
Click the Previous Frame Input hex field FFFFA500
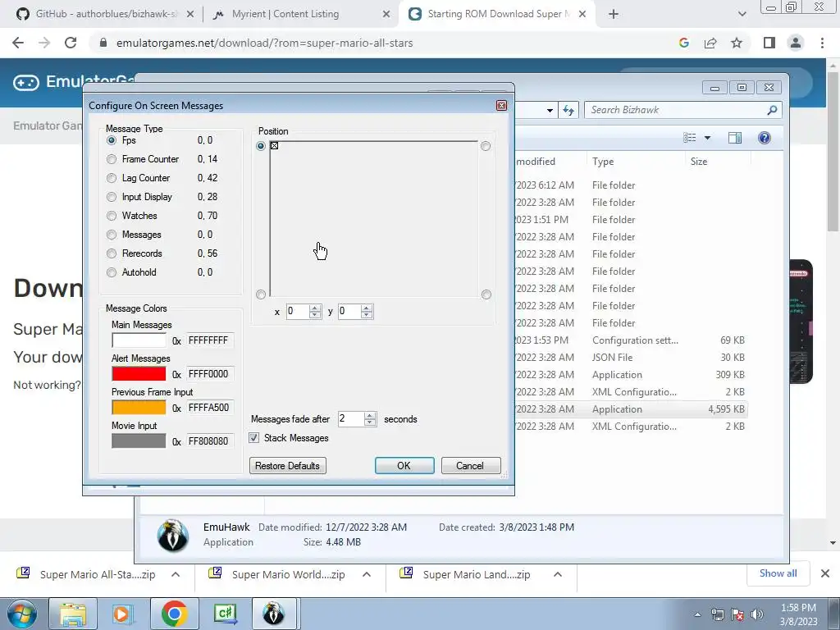(x=210, y=408)
